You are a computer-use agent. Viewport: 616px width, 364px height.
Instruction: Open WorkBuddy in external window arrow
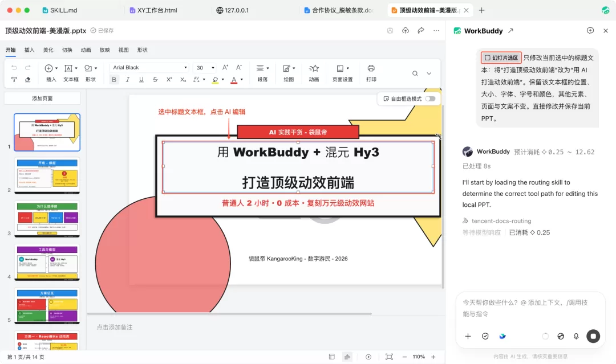(510, 31)
